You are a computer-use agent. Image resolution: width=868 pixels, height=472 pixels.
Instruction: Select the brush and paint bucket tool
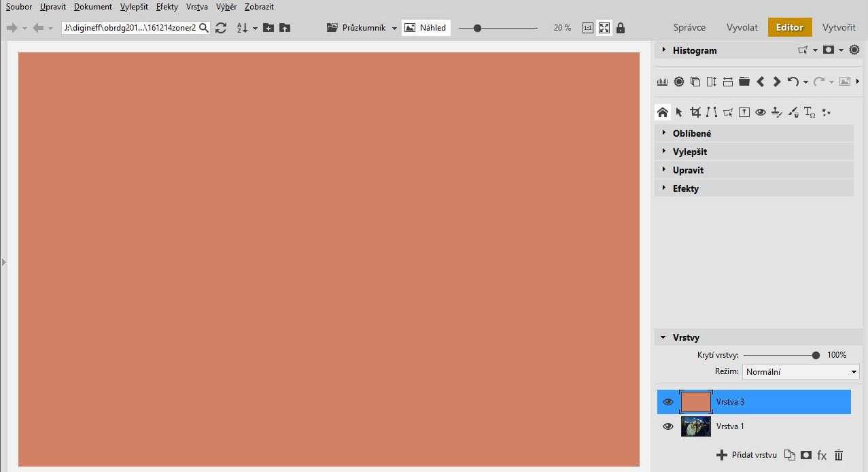tap(793, 112)
